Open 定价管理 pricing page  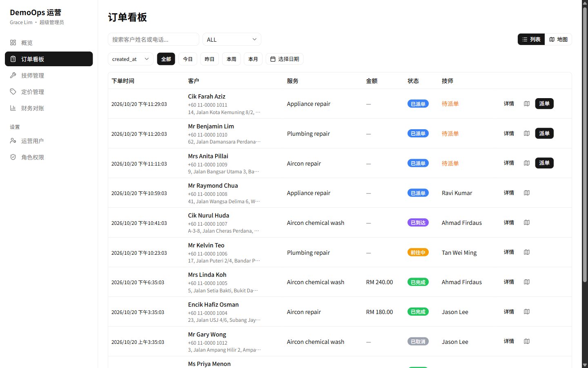coord(49,92)
